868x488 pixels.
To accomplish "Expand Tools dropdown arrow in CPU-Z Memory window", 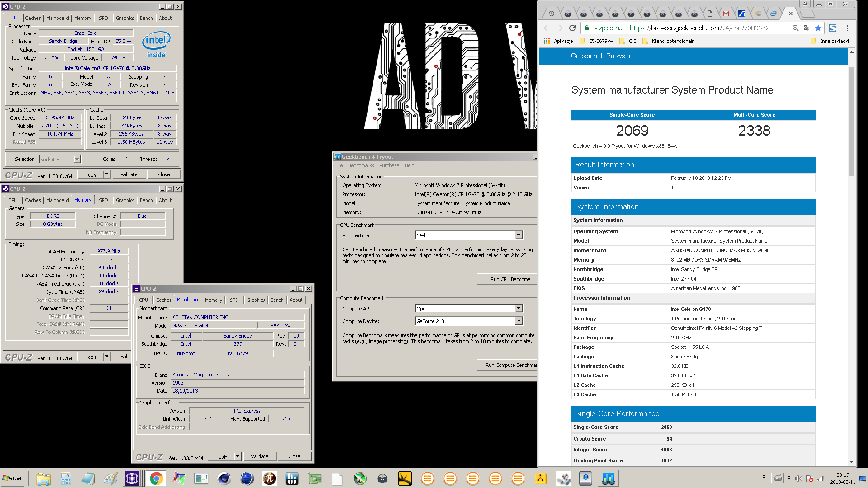I will (x=107, y=357).
